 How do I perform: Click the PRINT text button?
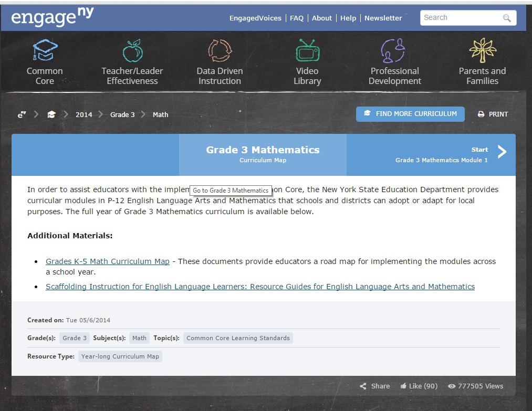coord(498,114)
